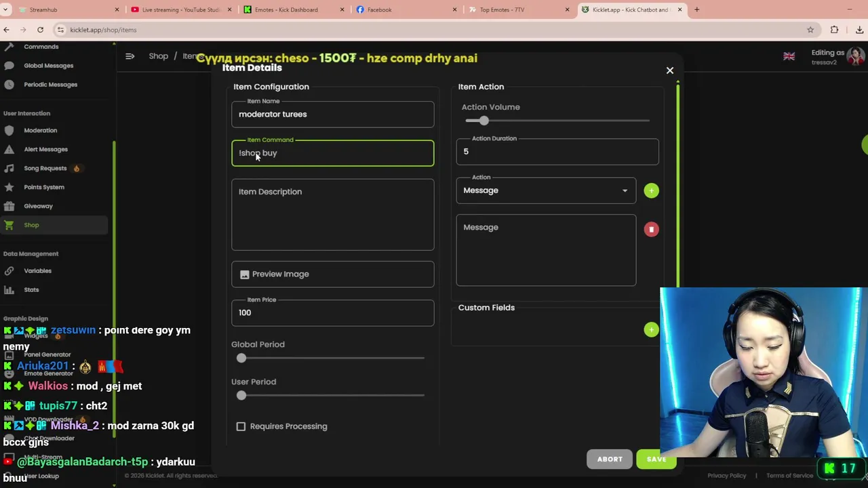
Task: Click the Action Duration field showing 5
Action: point(557,152)
